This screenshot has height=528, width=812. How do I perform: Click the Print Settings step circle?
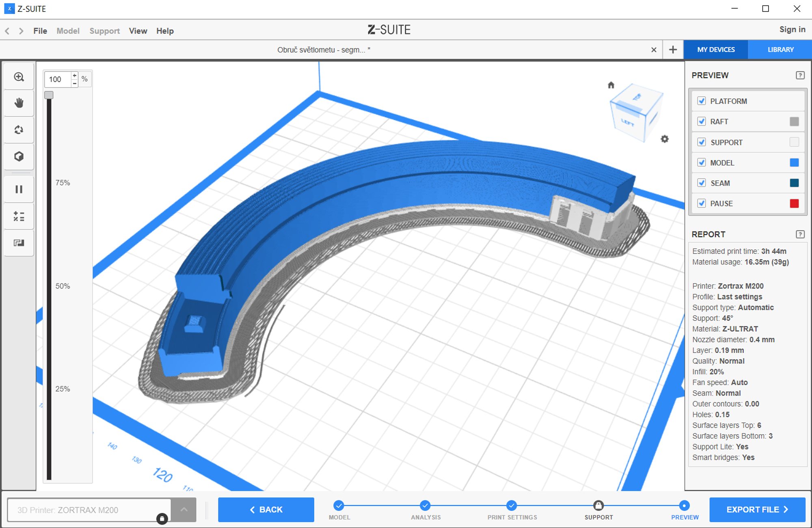click(x=512, y=506)
